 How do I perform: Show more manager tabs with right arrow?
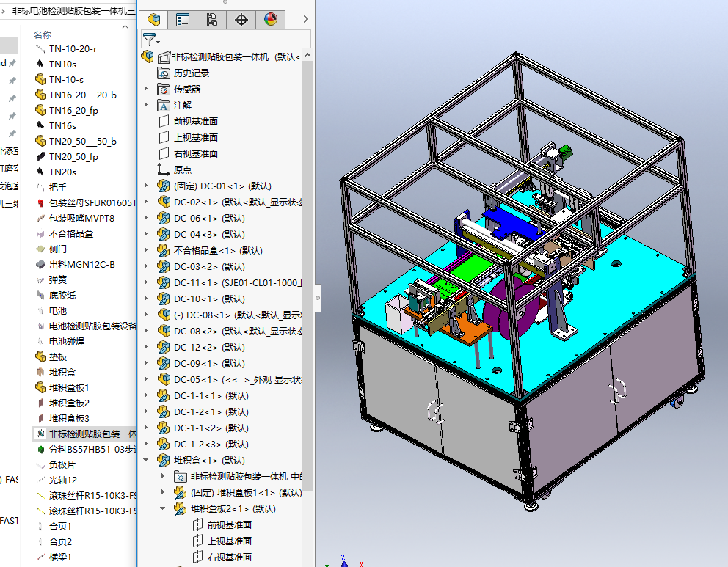pos(305,19)
